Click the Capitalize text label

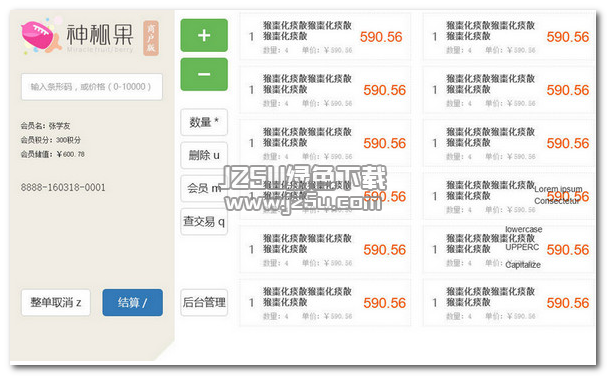pyautogui.click(x=523, y=265)
